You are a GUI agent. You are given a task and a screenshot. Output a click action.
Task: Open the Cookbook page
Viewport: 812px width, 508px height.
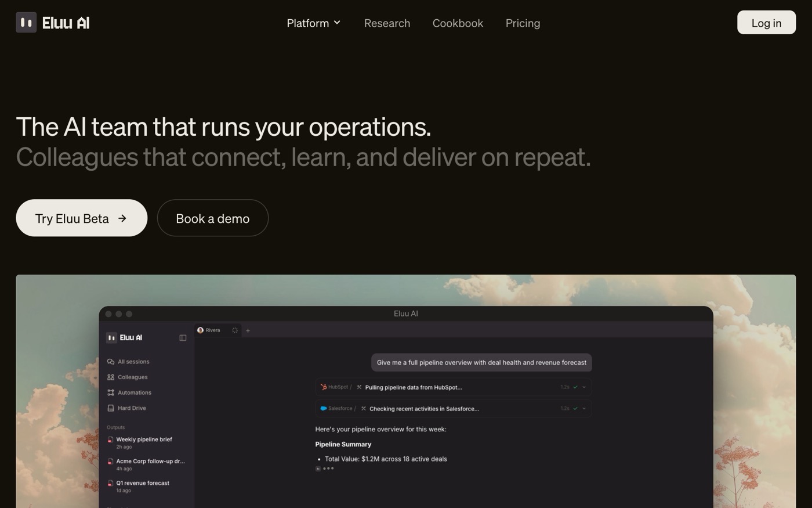pos(458,23)
